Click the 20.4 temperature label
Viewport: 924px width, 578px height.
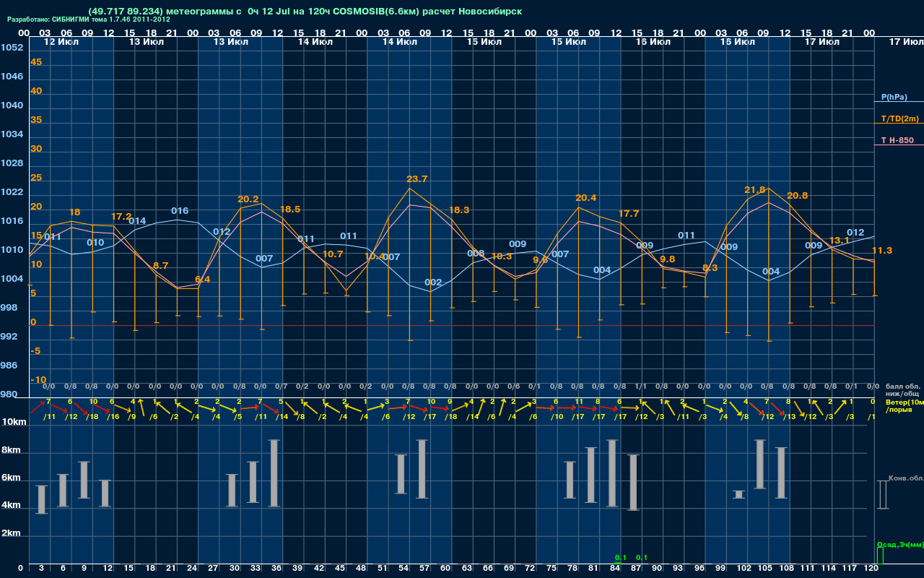pos(586,197)
